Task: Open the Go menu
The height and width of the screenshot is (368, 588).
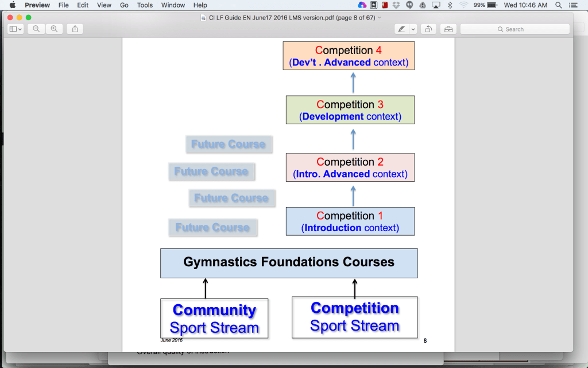Action: click(125, 5)
